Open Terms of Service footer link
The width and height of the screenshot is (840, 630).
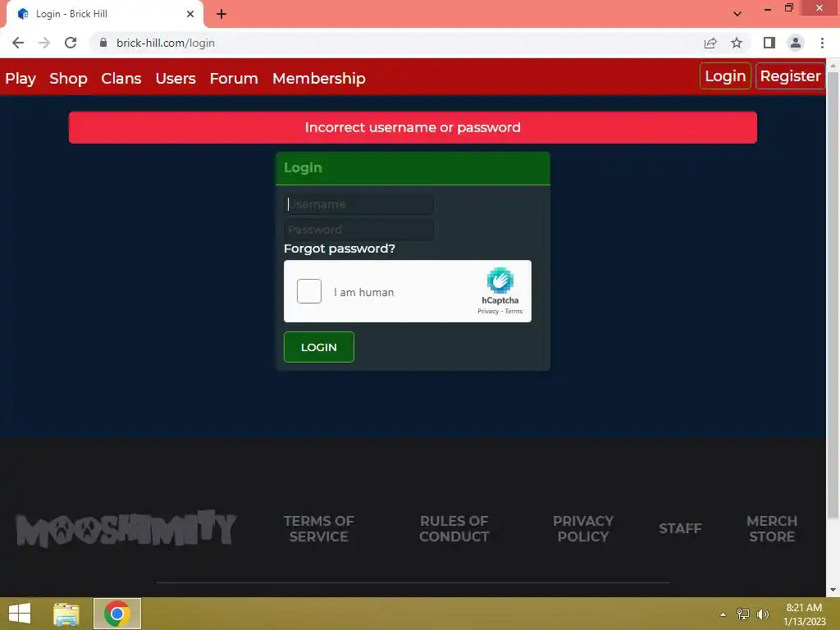point(319,529)
